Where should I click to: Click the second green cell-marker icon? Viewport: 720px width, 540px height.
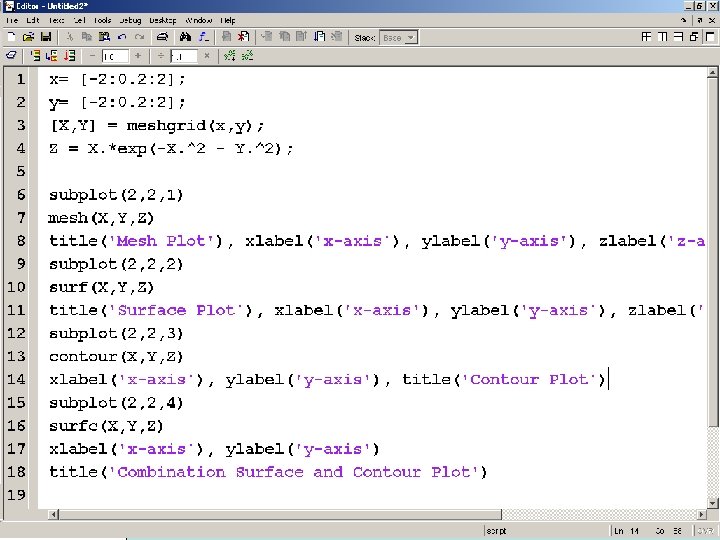pyautogui.click(x=248, y=56)
